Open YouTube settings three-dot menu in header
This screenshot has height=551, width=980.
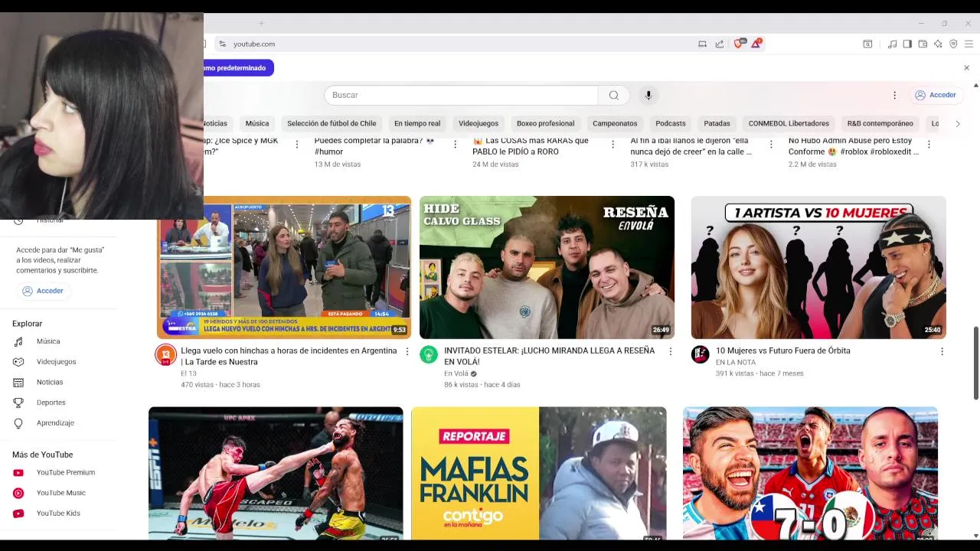tap(894, 95)
